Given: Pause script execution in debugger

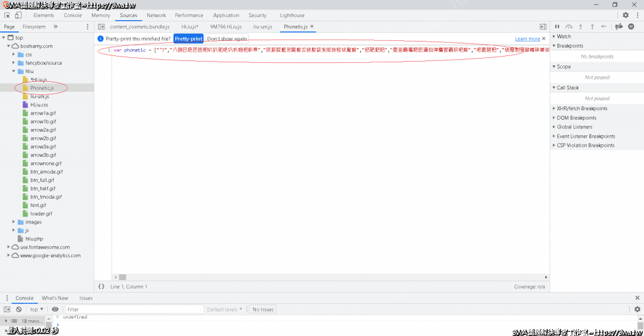Looking at the screenshot, I should 557,26.
